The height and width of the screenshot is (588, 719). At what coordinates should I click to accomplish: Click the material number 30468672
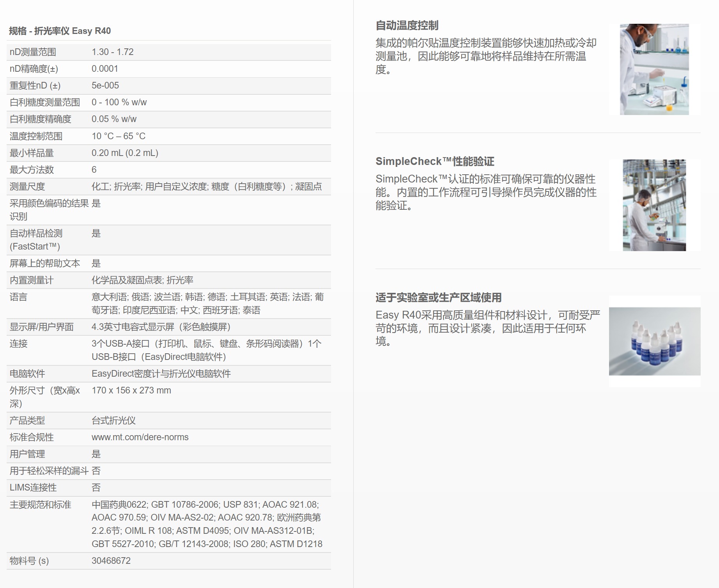[x=111, y=561]
